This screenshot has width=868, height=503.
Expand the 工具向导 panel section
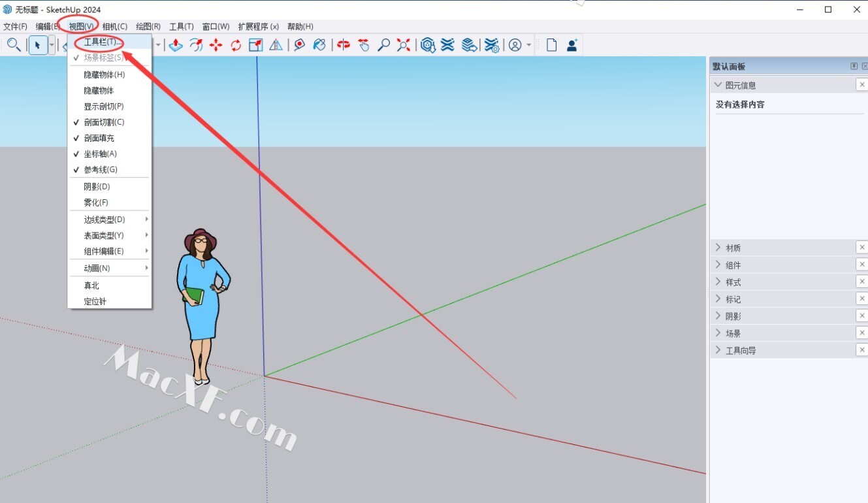pyautogui.click(x=718, y=350)
